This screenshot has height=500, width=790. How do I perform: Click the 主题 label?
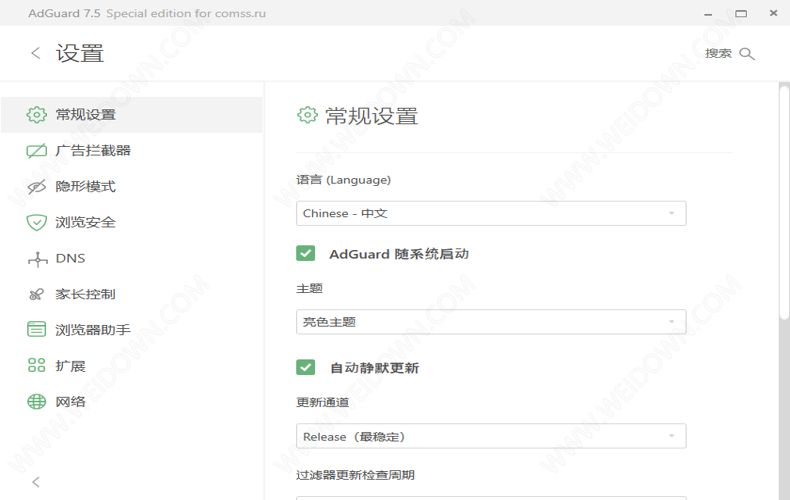(309, 288)
